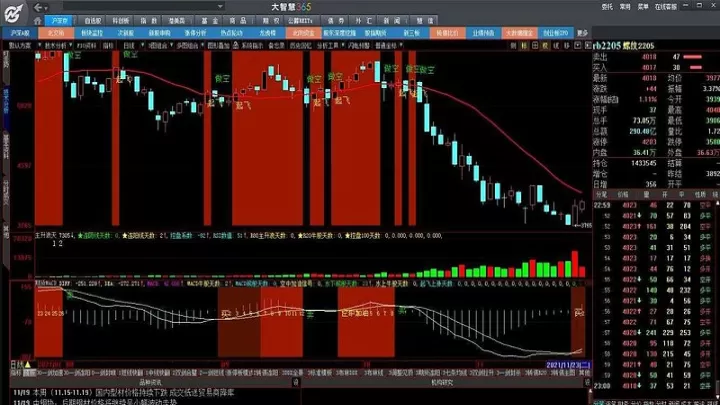Click the 历史回忆 toolbar item
The height and width of the screenshot is (405, 720).
point(301,45)
